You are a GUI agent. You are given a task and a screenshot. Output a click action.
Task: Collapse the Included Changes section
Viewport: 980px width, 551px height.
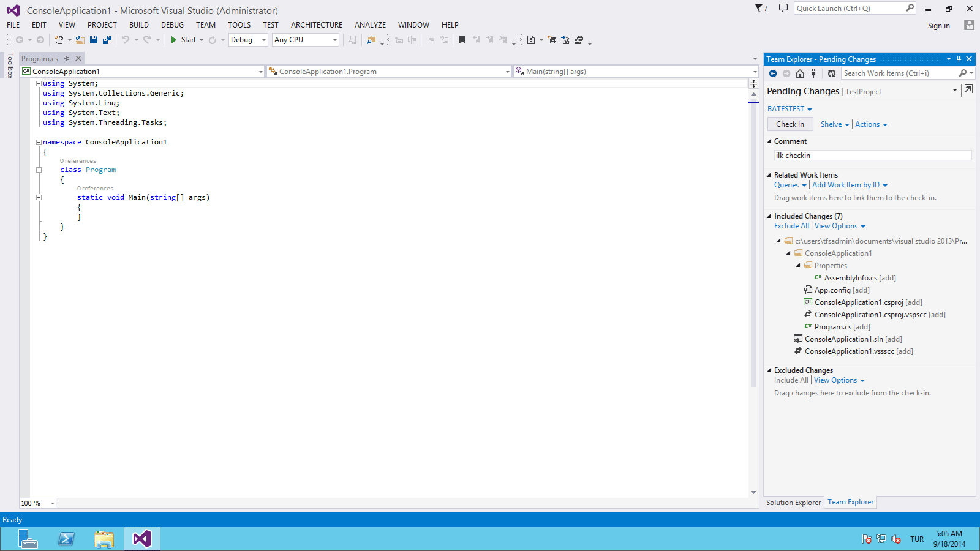click(769, 216)
